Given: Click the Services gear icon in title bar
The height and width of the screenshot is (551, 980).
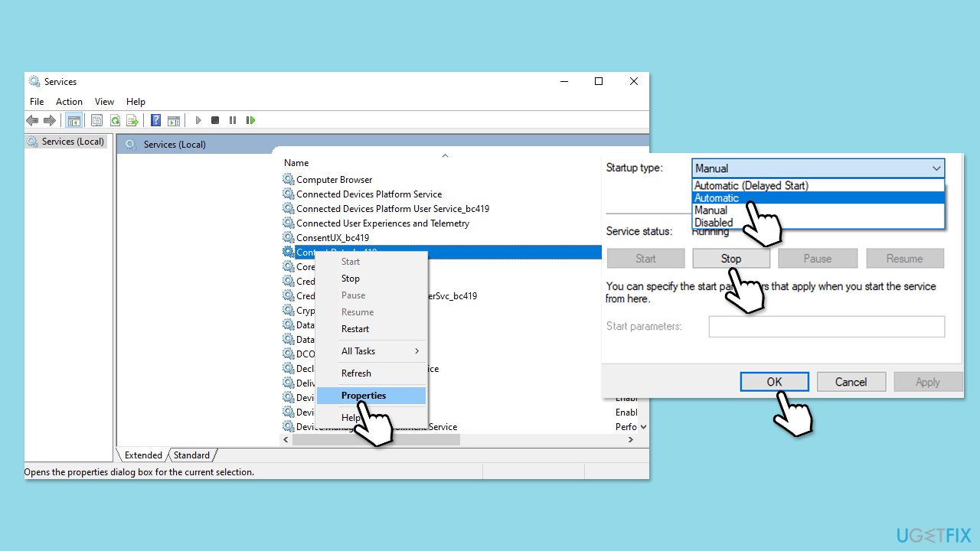Looking at the screenshot, I should 34,81.
